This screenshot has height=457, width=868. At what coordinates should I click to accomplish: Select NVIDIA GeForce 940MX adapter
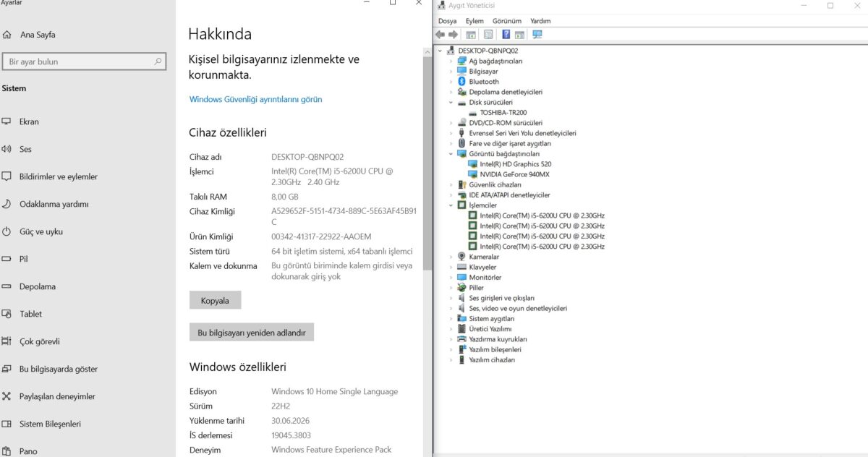coord(514,174)
